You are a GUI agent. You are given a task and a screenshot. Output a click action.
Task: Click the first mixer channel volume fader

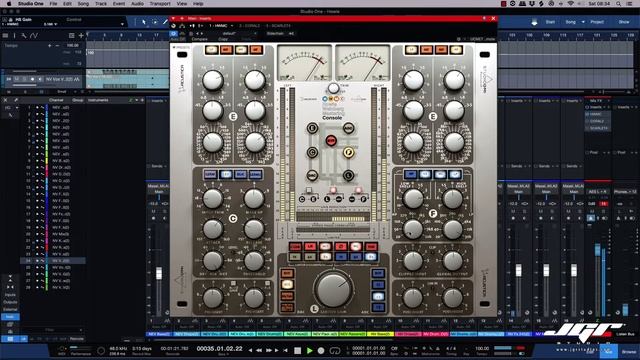point(159,273)
